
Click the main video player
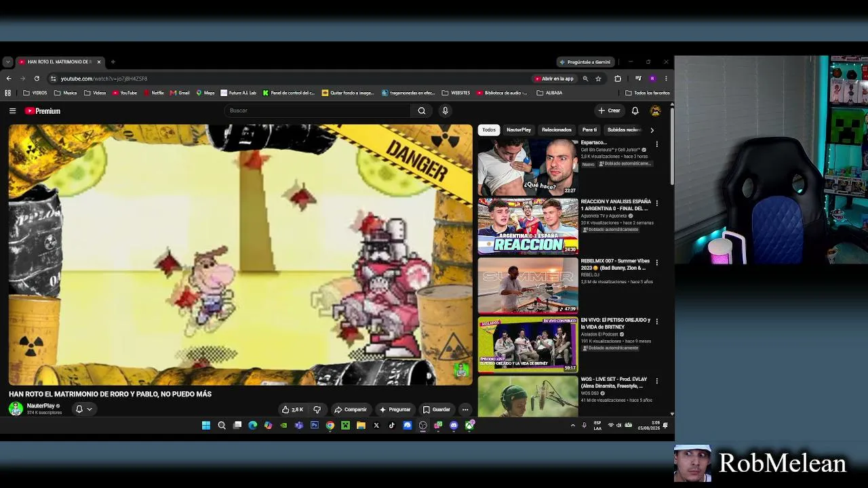[x=241, y=255]
